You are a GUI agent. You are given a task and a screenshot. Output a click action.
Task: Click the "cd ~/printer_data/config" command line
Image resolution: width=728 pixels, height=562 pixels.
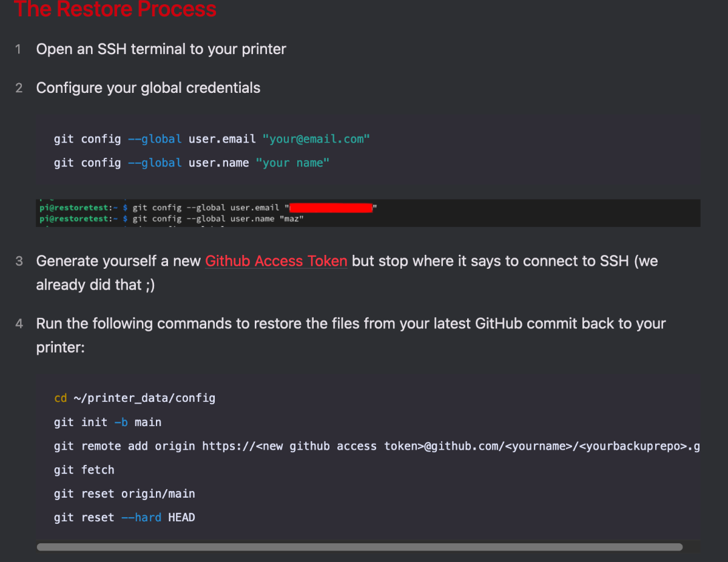coord(135,398)
